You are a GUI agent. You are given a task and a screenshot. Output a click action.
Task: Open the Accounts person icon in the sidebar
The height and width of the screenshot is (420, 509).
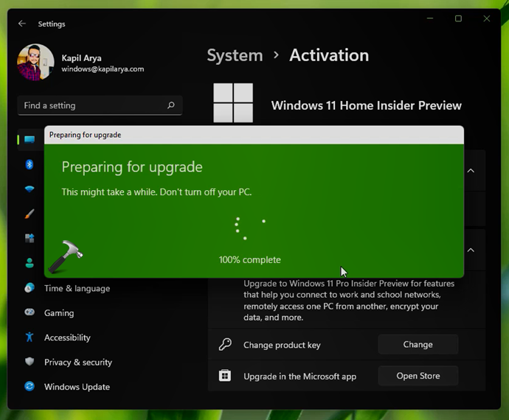[x=30, y=262]
